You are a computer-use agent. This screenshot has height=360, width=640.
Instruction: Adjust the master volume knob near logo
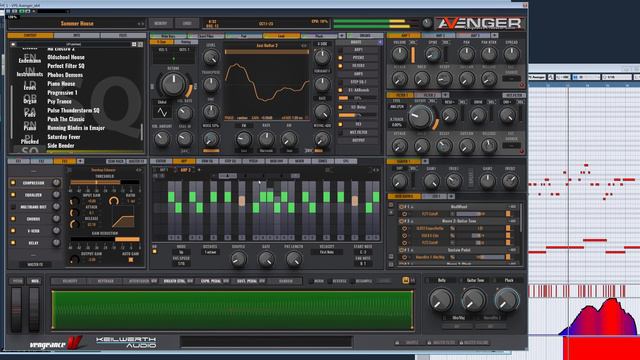click(x=427, y=23)
